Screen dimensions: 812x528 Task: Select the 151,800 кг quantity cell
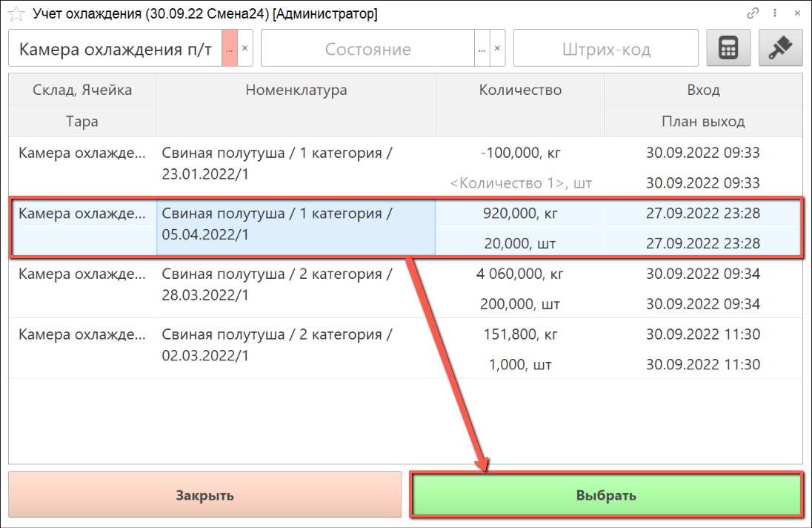click(x=520, y=334)
